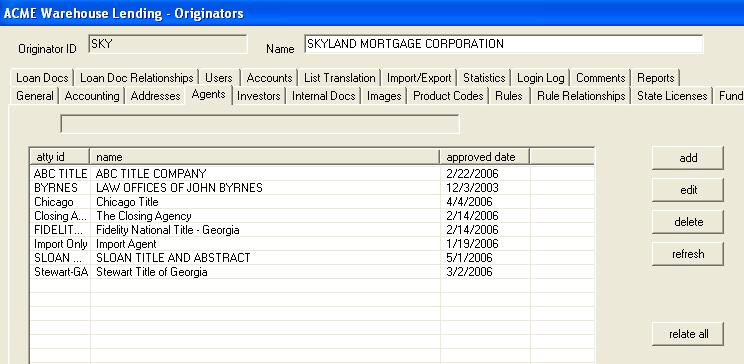Open the State Licenses tab

[672, 96]
